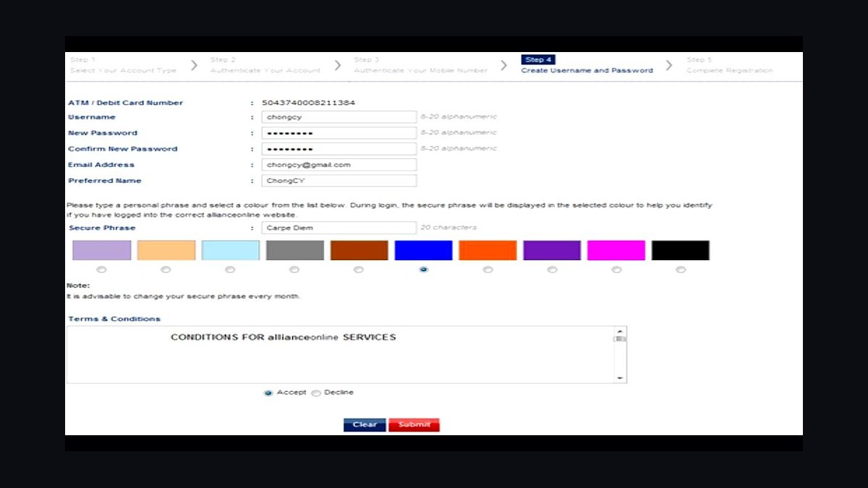The height and width of the screenshot is (488, 868).
Task: Select the brown colour radio button
Action: [359, 270]
